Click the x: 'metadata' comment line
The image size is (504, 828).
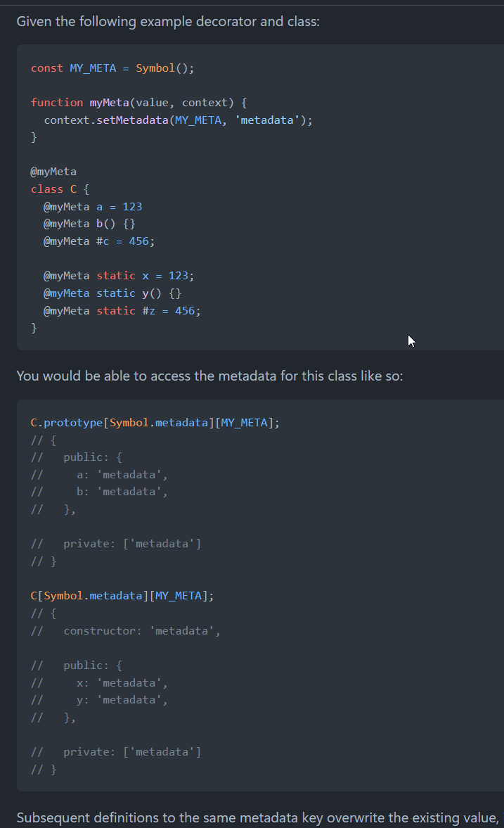(x=99, y=683)
